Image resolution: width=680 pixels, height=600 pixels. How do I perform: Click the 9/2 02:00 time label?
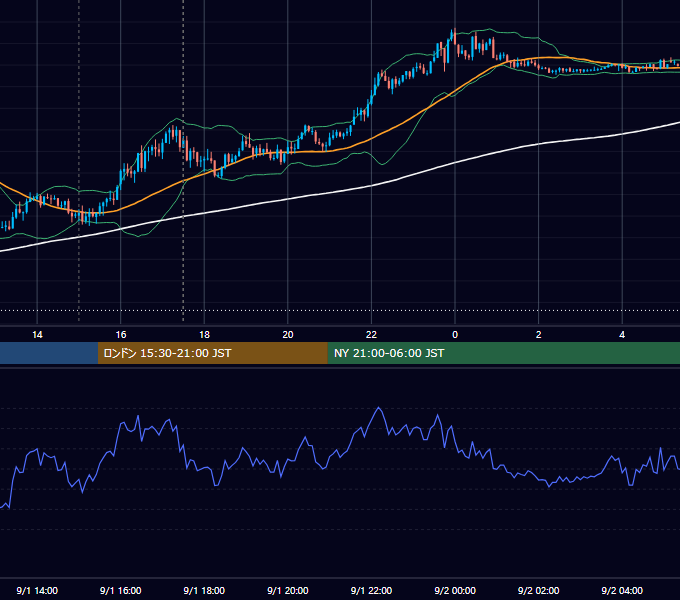click(539, 590)
